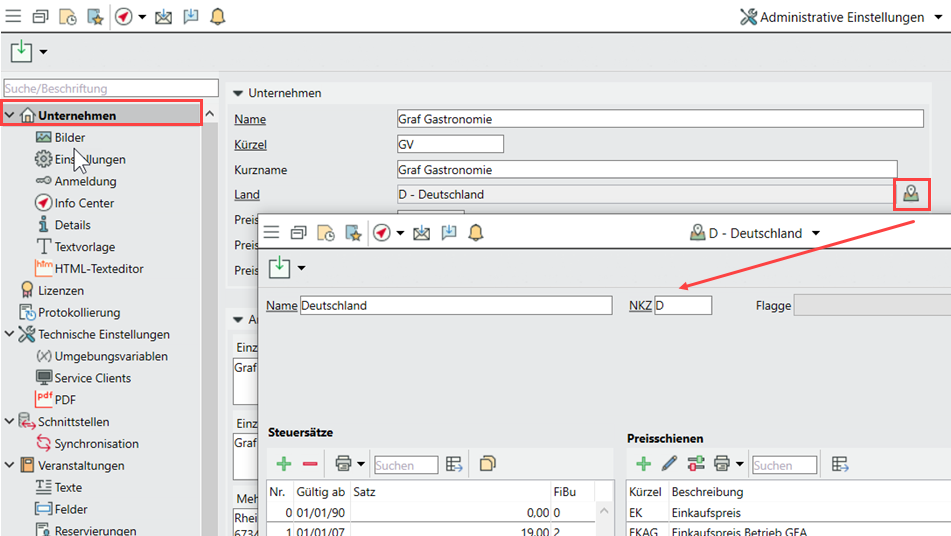Click the green save icon in the main window
This screenshot has width=951, height=536.
pos(22,51)
